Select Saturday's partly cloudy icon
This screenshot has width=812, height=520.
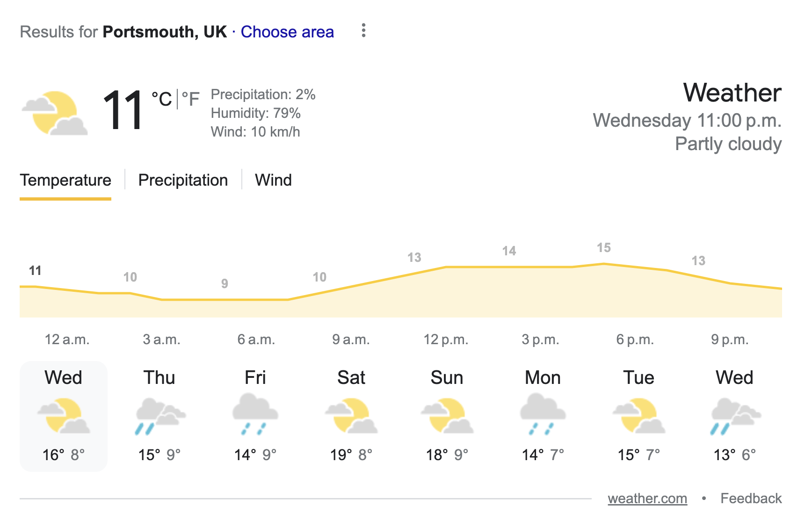[x=351, y=416]
